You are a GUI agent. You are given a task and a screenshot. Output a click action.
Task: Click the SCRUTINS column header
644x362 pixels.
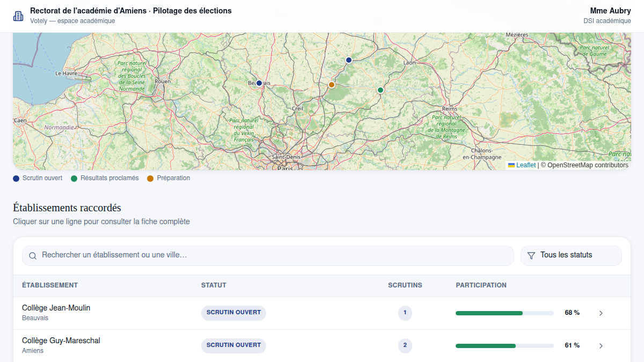[x=405, y=285]
